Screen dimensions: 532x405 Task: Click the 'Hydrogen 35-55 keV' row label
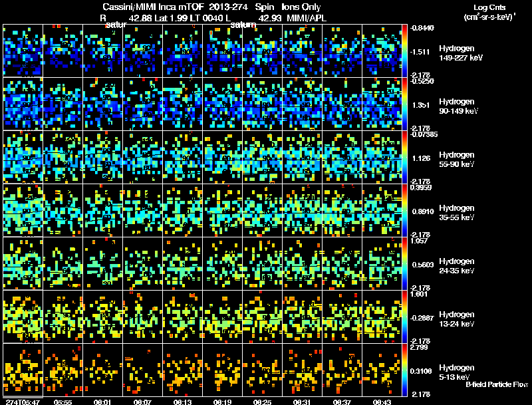point(457,213)
